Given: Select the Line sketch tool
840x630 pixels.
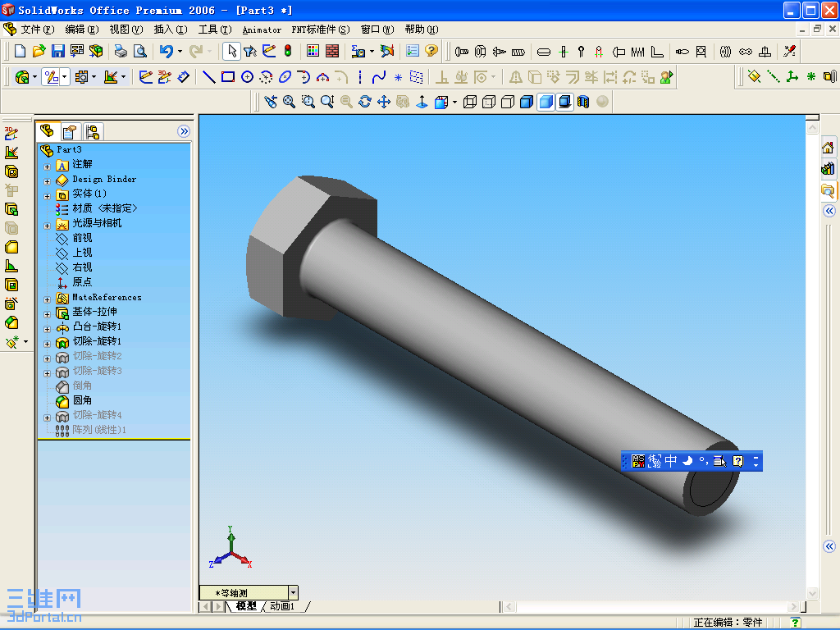Looking at the screenshot, I should (209, 77).
